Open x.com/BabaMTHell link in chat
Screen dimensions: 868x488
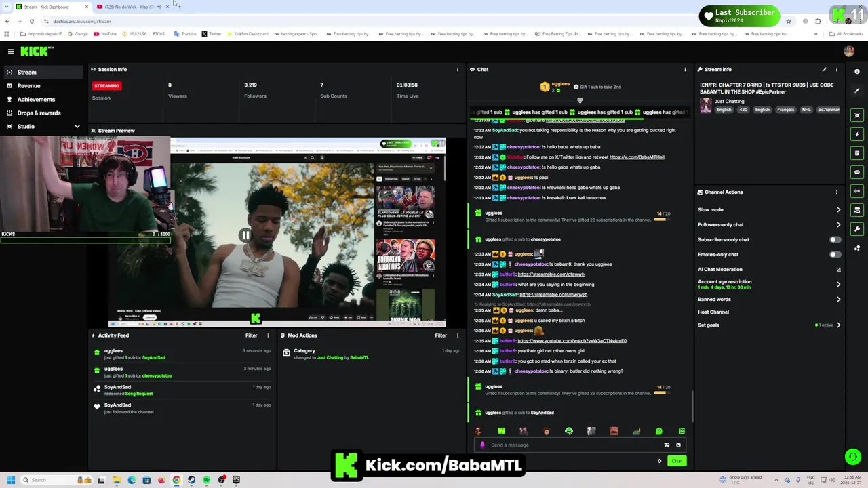click(637, 157)
